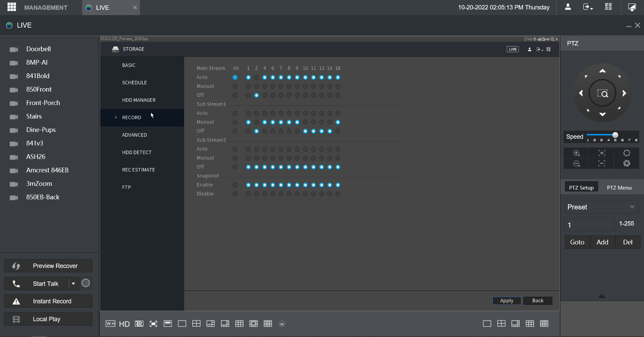Viewport: 644px width, 337px height.
Task: Open the Start Talk dropdown arrow
Action: click(x=73, y=283)
